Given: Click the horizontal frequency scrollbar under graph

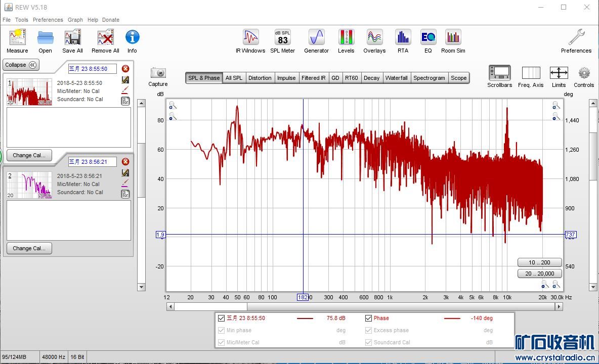Looking at the screenshot, I should (210, 306).
